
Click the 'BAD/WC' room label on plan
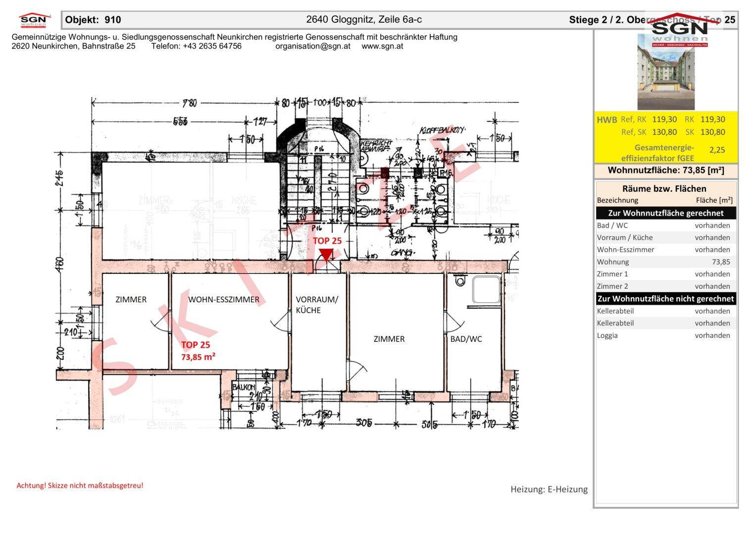pos(466,339)
